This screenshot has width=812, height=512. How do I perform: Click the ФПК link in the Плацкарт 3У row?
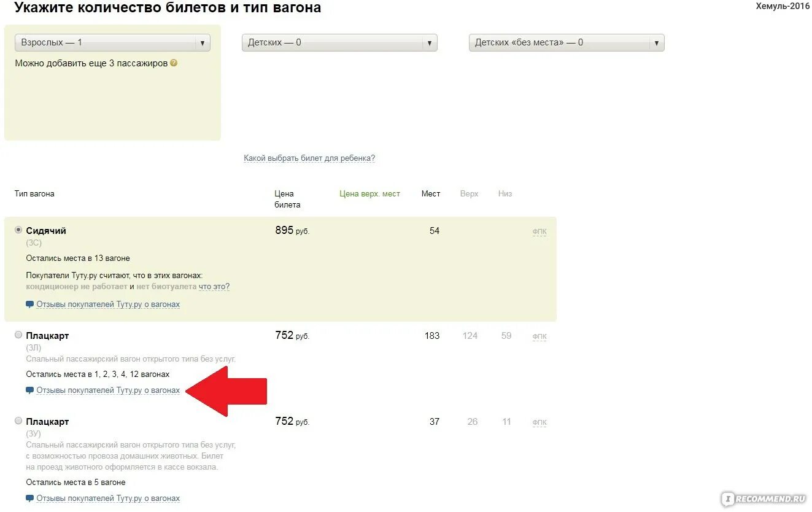point(539,423)
